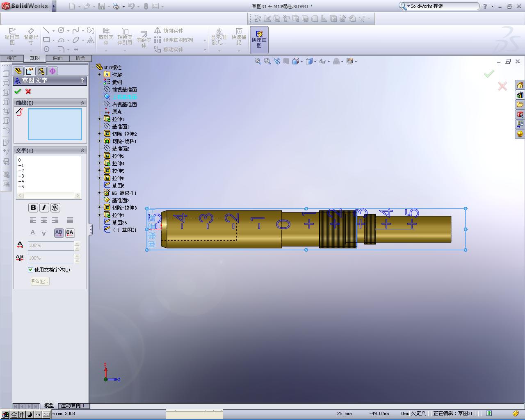Toggle center text alignment

coord(44,220)
